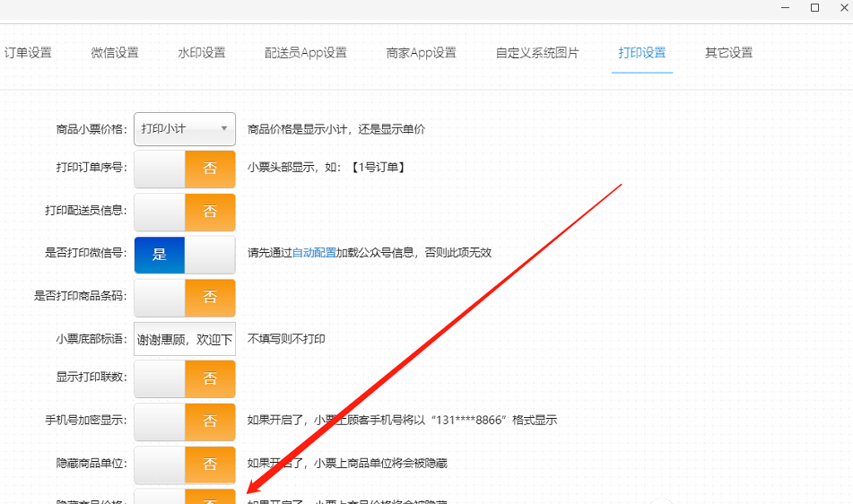Turn on the 手机号加密显示 switch
Screen dimensions: 853x504
pos(185,421)
